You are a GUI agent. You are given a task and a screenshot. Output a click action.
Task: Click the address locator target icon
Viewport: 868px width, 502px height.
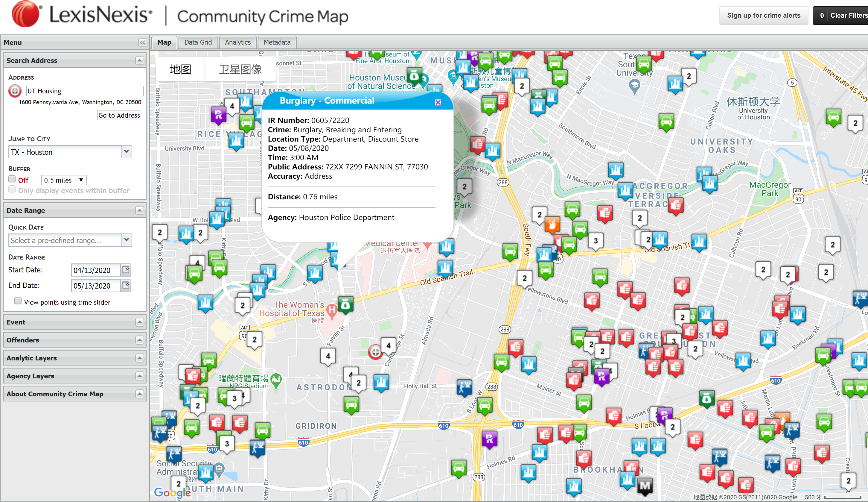pyautogui.click(x=15, y=91)
